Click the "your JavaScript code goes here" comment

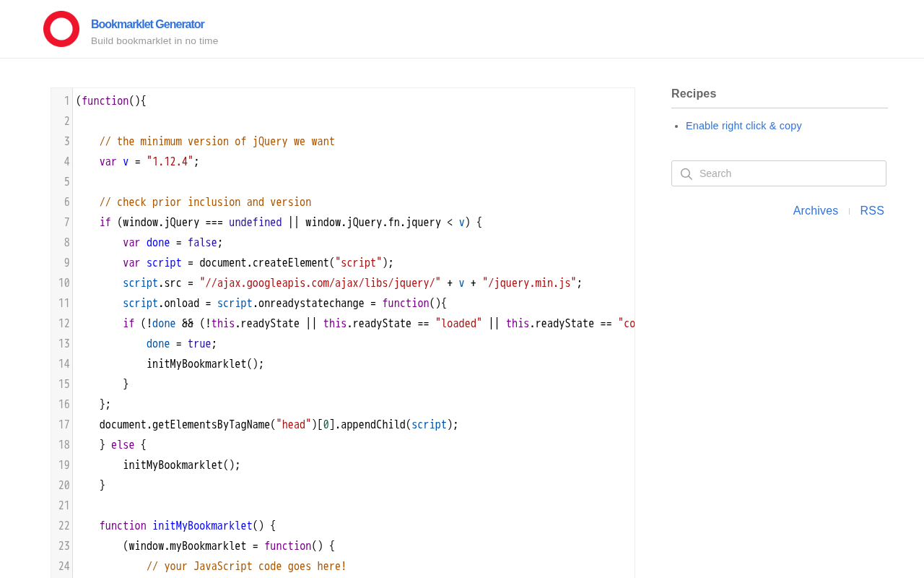246,566
